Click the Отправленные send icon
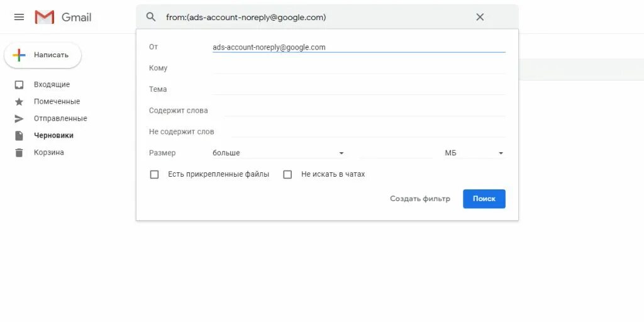Viewport: 644px width, 322px height. click(x=19, y=119)
